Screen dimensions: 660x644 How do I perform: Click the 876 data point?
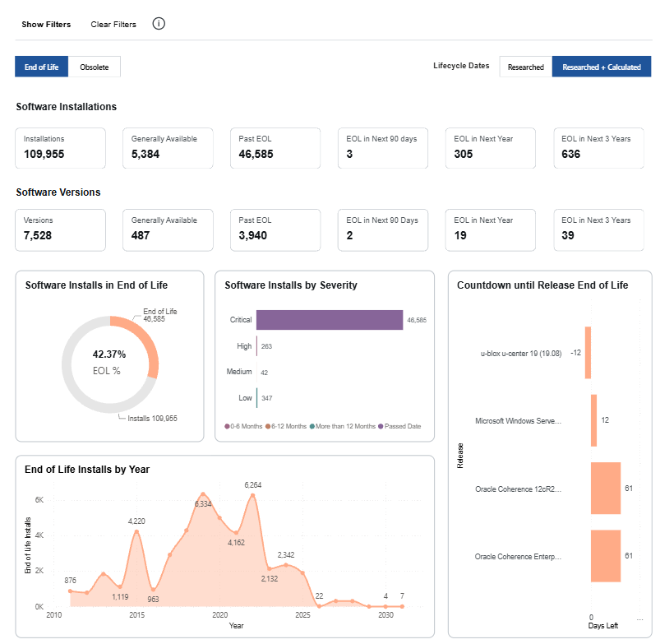point(71,591)
